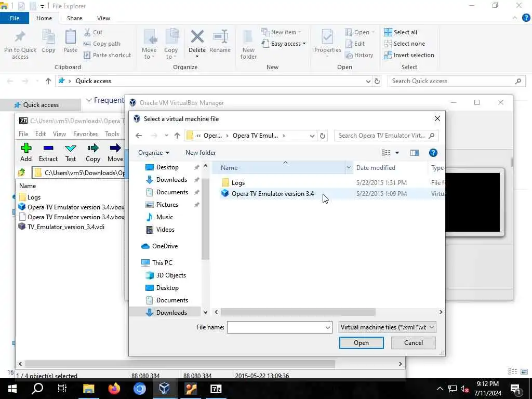
Task: Expand the dialog address path dropdown
Action: [x=312, y=136]
